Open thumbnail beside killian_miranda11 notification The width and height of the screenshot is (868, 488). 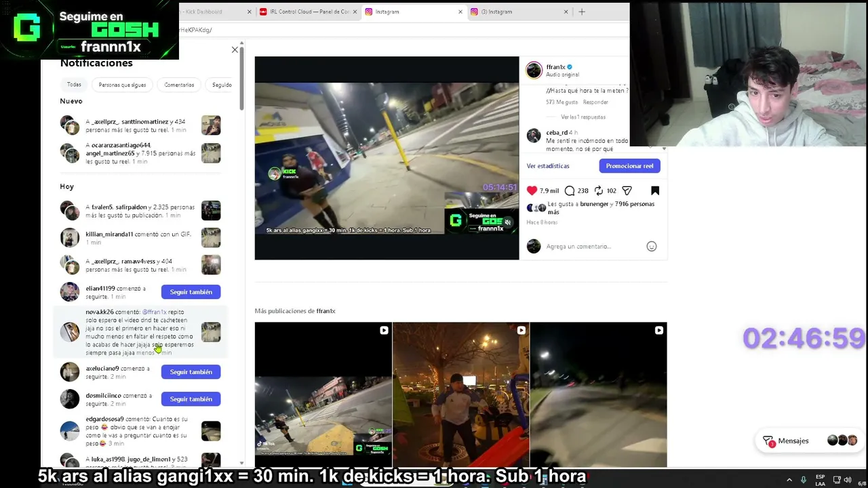point(211,238)
